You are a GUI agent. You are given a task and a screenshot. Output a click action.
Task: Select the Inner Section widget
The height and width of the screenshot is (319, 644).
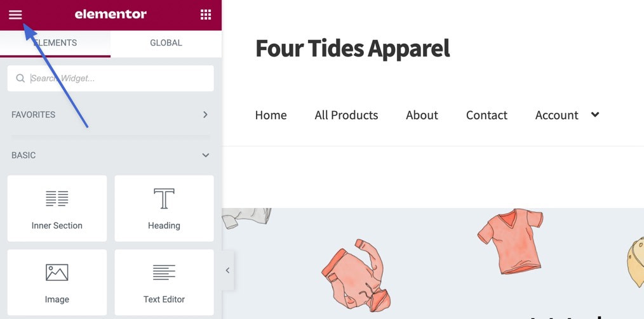coord(57,209)
